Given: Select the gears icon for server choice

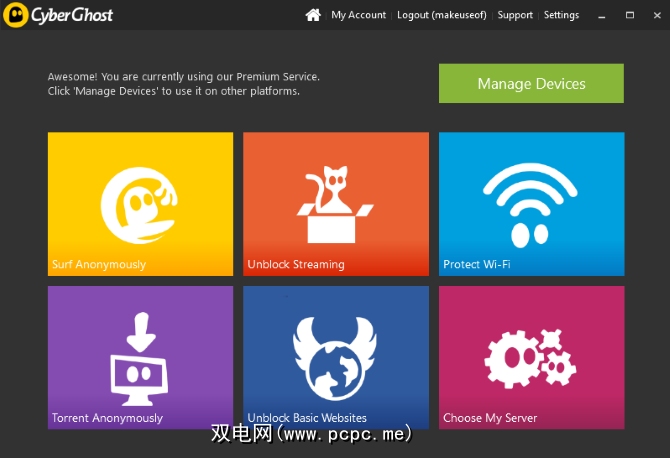Looking at the screenshot, I should [530, 357].
